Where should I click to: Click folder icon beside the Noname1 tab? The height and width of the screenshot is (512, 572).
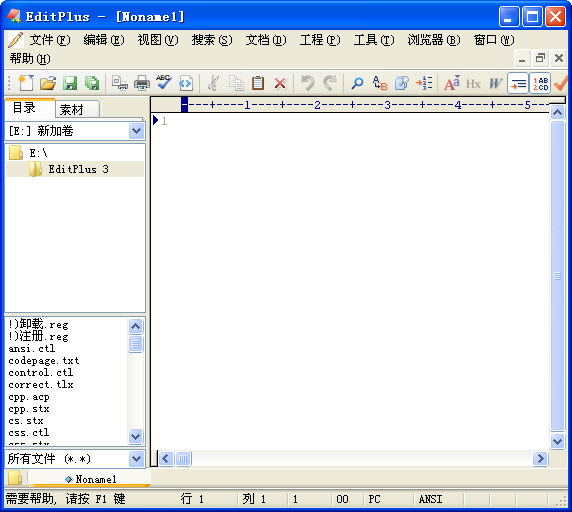click(x=15, y=478)
